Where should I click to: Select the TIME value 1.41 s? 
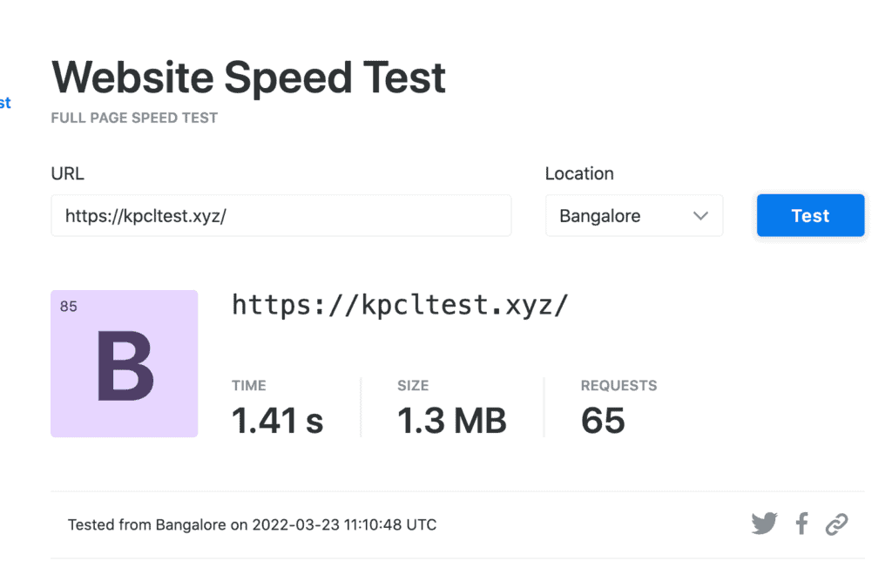277,421
